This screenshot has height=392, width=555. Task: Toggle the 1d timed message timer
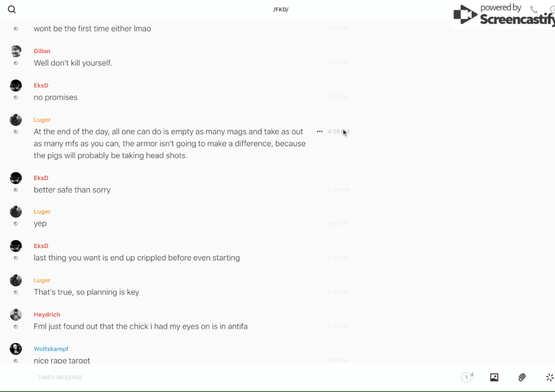[467, 377]
